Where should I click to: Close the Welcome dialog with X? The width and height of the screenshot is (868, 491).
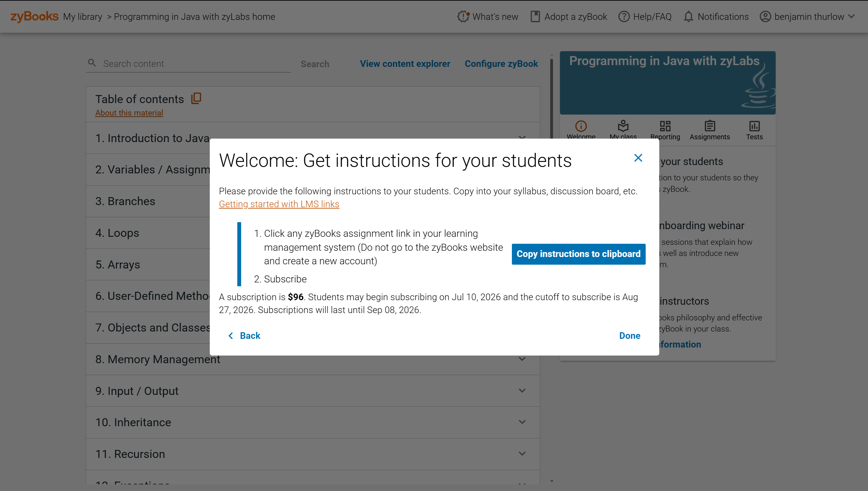pos(638,158)
